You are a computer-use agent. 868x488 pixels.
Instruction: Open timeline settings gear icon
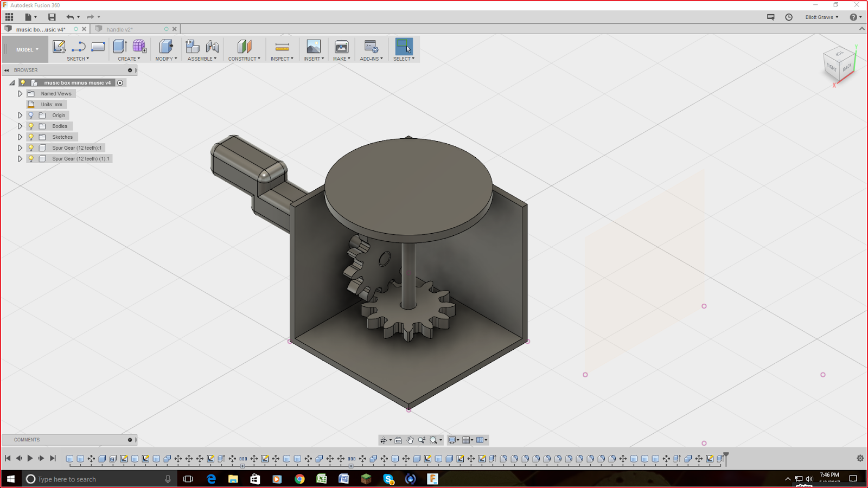click(860, 458)
